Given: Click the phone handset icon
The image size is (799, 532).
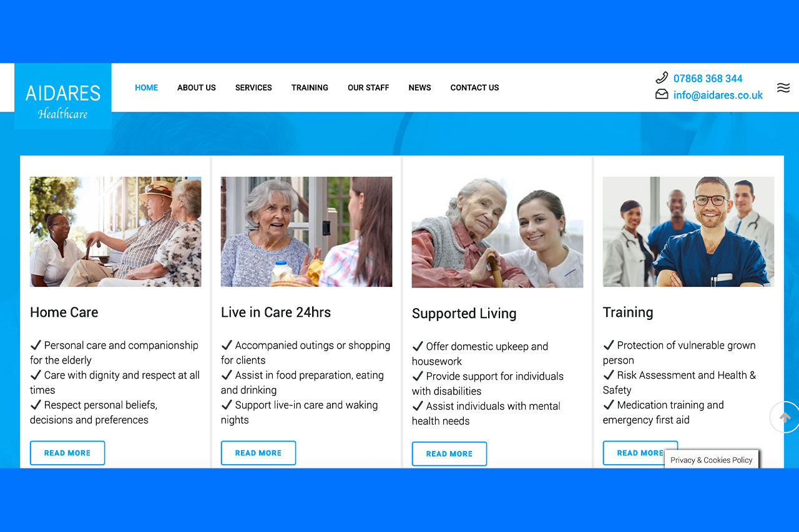Looking at the screenshot, I should coord(662,78).
